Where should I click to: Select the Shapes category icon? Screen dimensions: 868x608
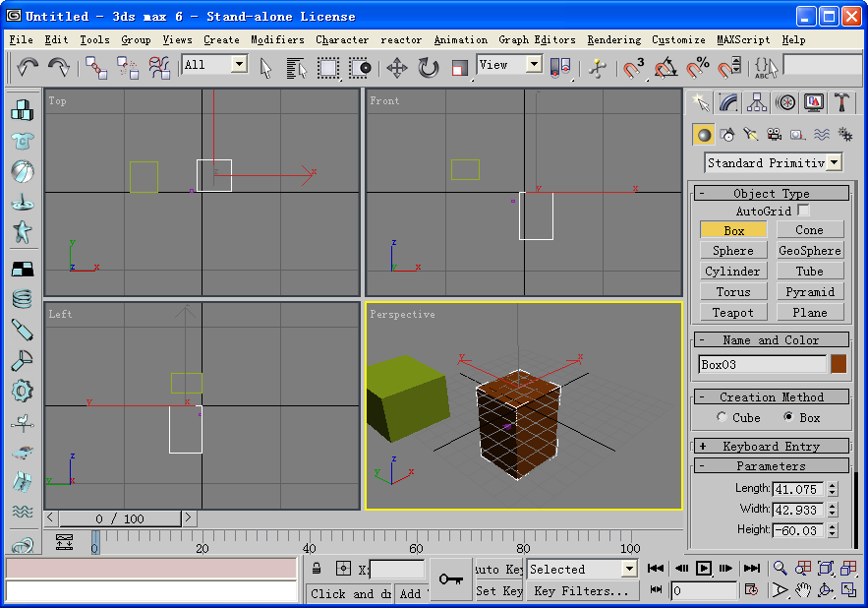point(727,135)
